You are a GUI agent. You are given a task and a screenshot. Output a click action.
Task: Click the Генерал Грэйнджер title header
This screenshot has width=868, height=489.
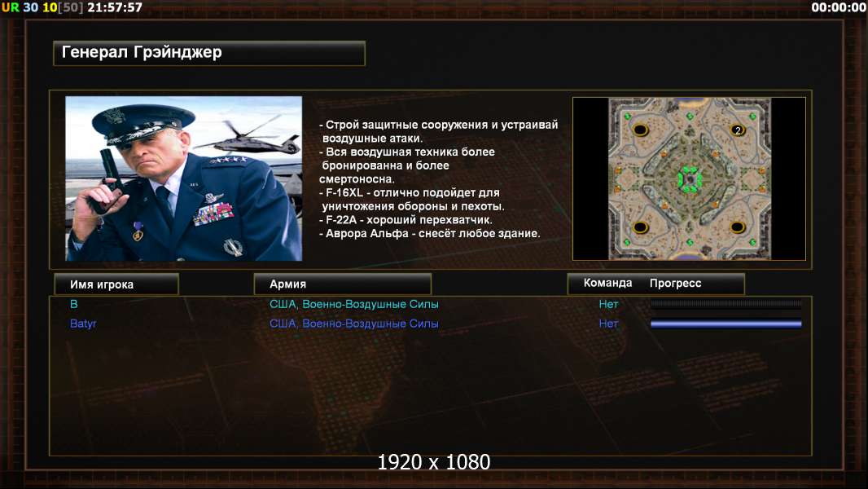click(x=208, y=53)
